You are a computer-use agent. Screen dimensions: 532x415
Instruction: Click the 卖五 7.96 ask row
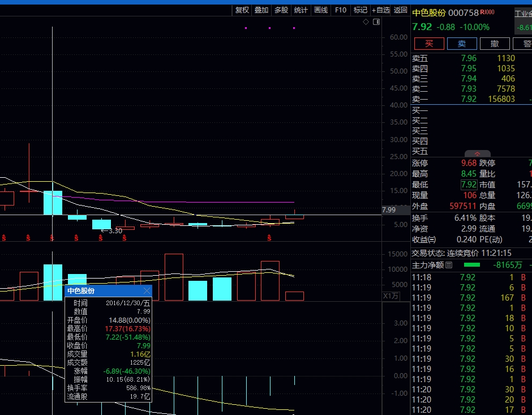tap(471, 58)
